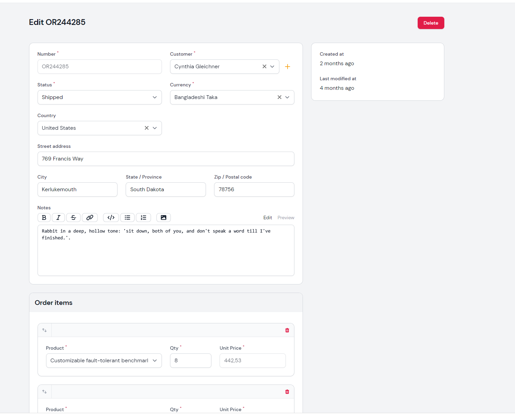Edit the State / Province field
The width and height of the screenshot is (515, 420).
(166, 190)
